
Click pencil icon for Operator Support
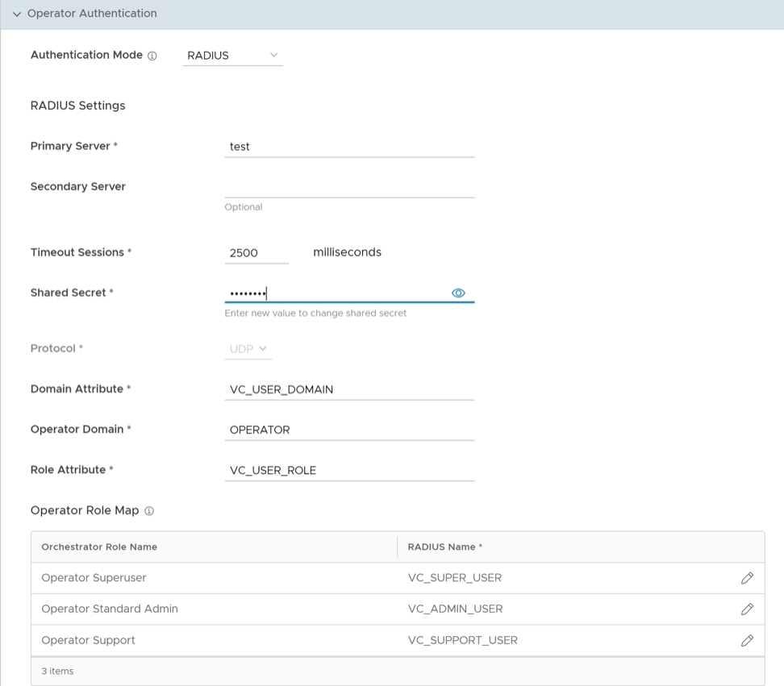[747, 640]
